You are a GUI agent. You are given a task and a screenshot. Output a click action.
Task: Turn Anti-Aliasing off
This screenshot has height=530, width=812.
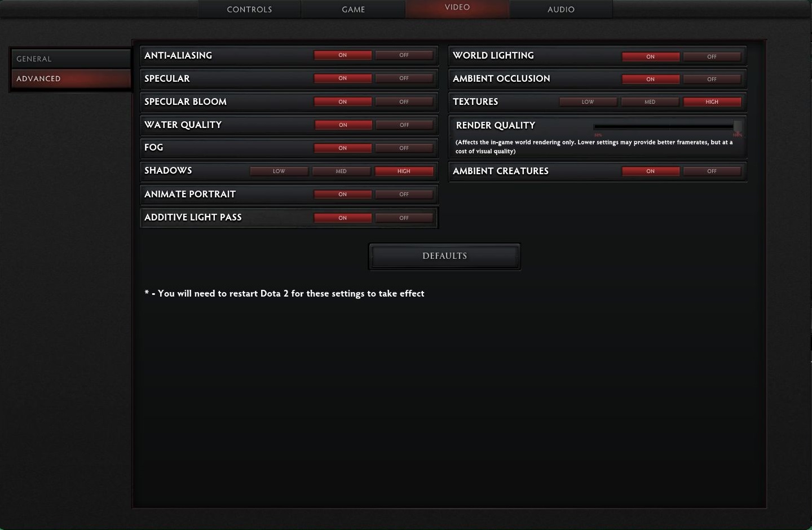pyautogui.click(x=404, y=55)
